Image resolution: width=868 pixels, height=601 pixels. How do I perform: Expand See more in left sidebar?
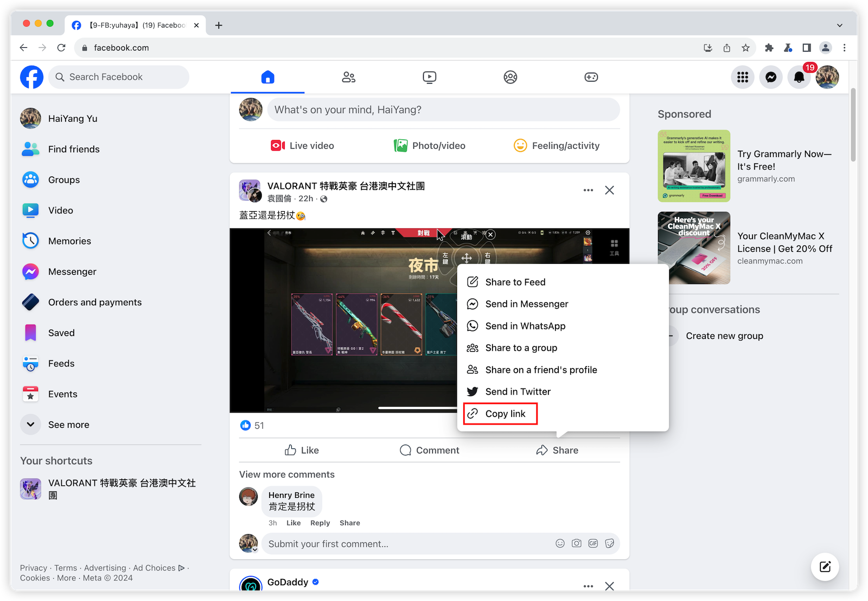tap(55, 425)
